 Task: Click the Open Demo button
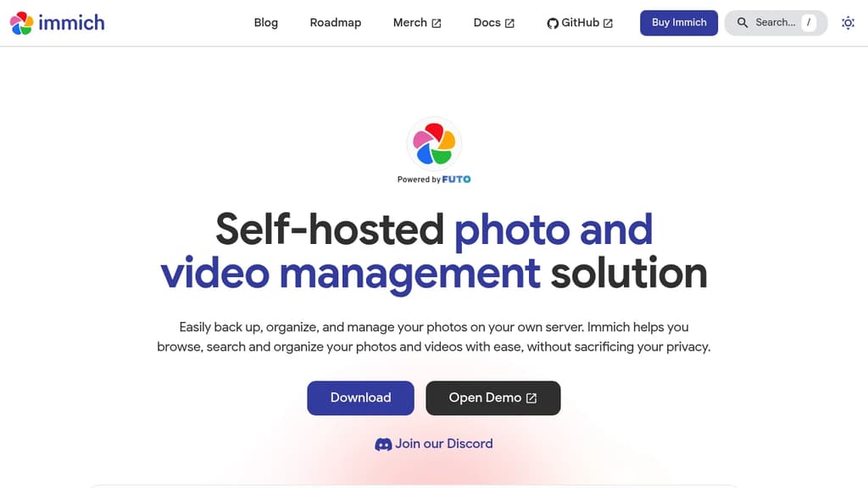(492, 398)
